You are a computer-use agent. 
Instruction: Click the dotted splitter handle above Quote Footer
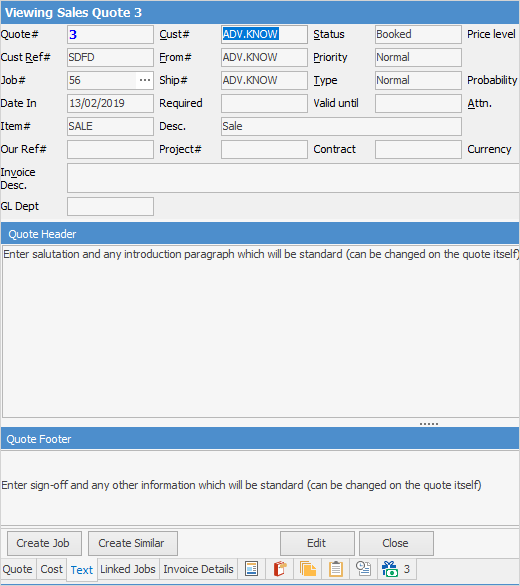[x=429, y=424]
